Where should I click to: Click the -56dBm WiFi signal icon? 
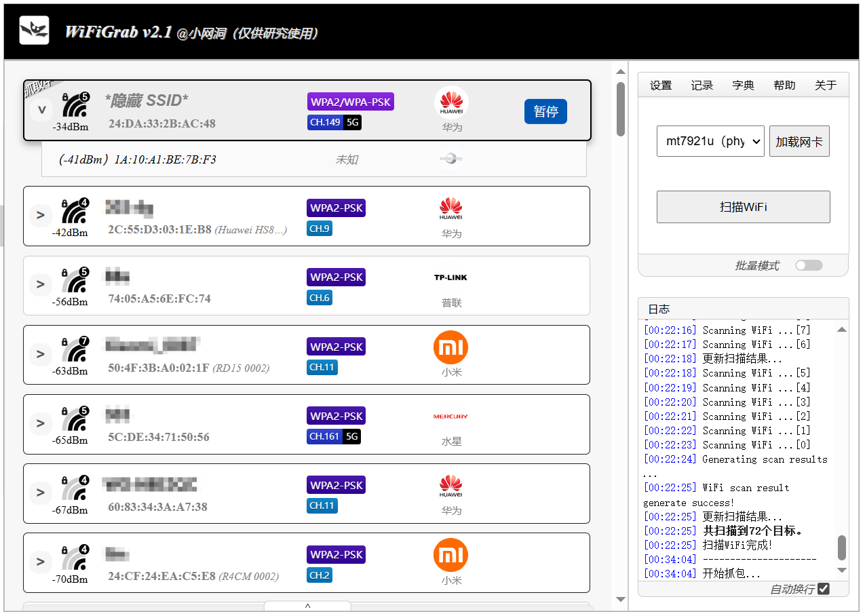pyautogui.click(x=75, y=281)
